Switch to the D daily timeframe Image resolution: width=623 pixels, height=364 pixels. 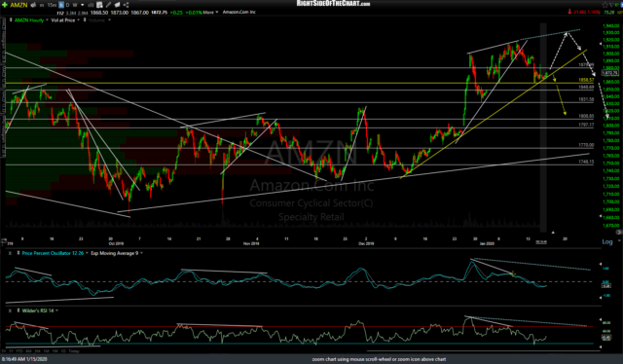[x=67, y=5]
